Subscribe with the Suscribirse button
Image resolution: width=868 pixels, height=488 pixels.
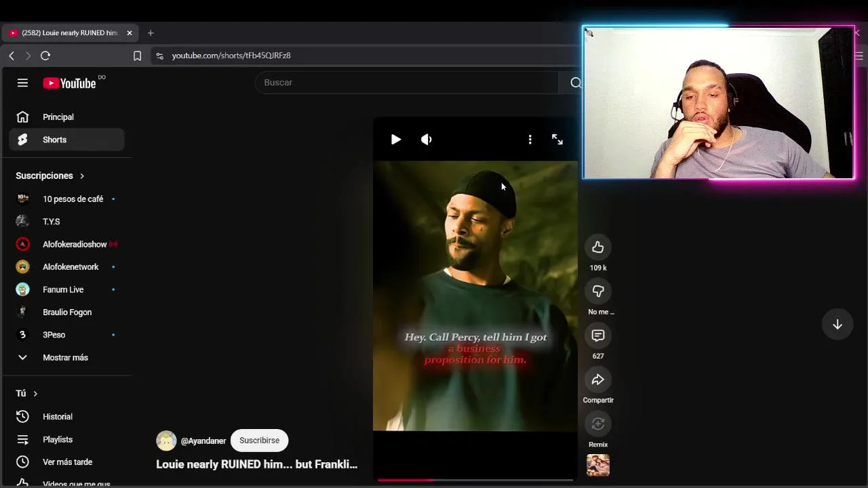click(259, 441)
